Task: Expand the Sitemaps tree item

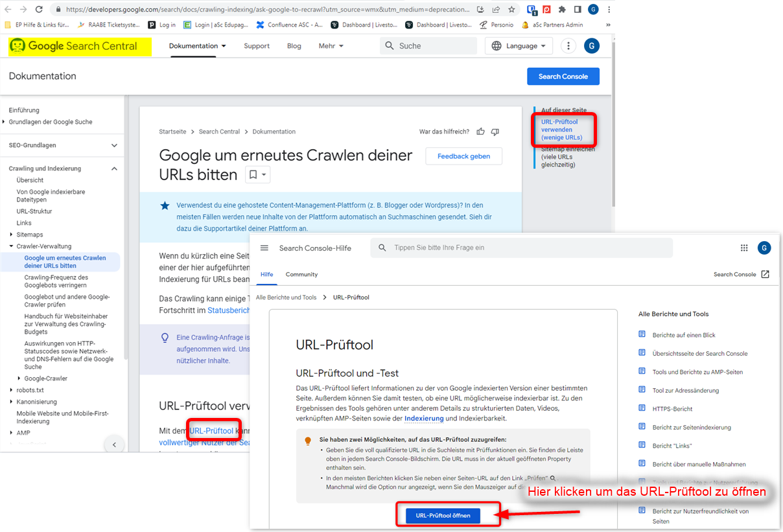Action: (x=11, y=235)
